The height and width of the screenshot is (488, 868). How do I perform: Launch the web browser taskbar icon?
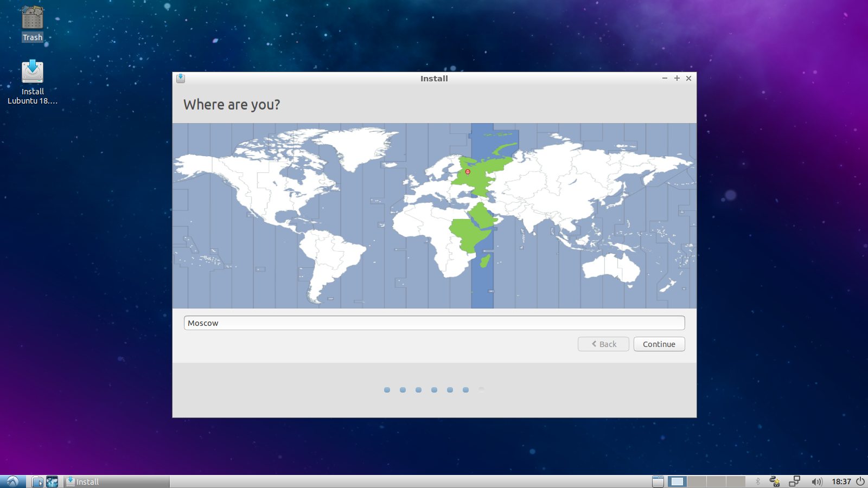point(52,481)
